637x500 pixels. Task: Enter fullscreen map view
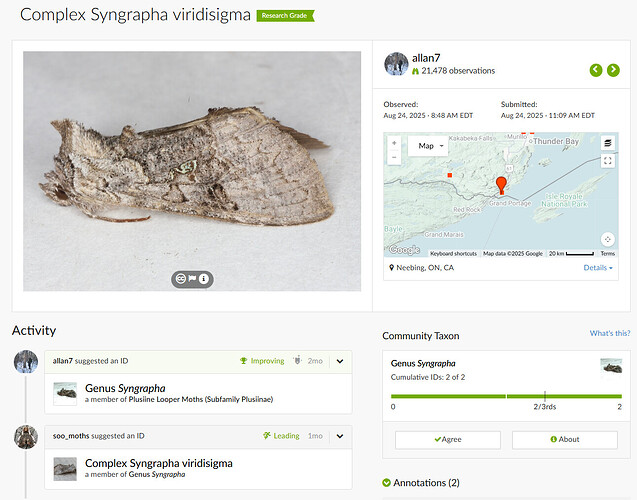pyautogui.click(x=607, y=161)
